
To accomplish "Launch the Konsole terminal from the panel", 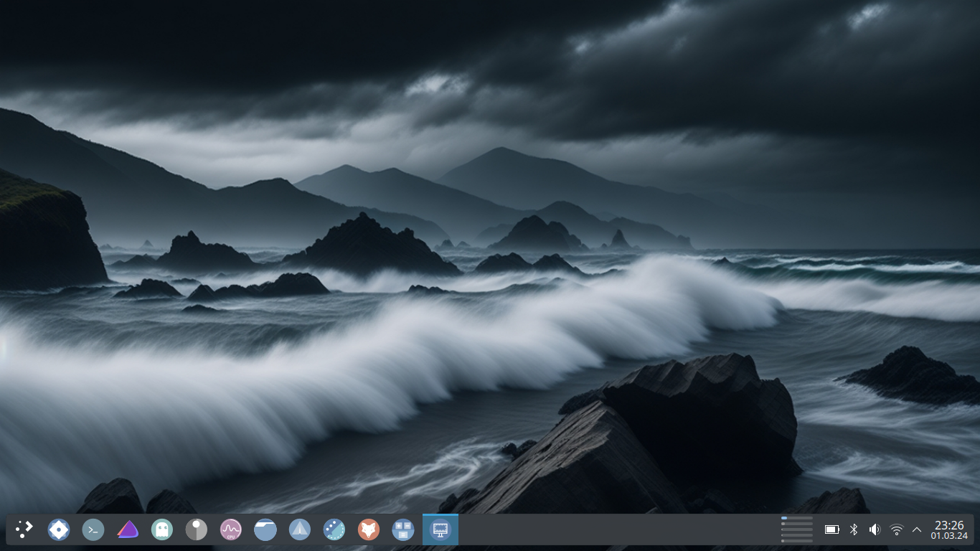I will tap(93, 530).
